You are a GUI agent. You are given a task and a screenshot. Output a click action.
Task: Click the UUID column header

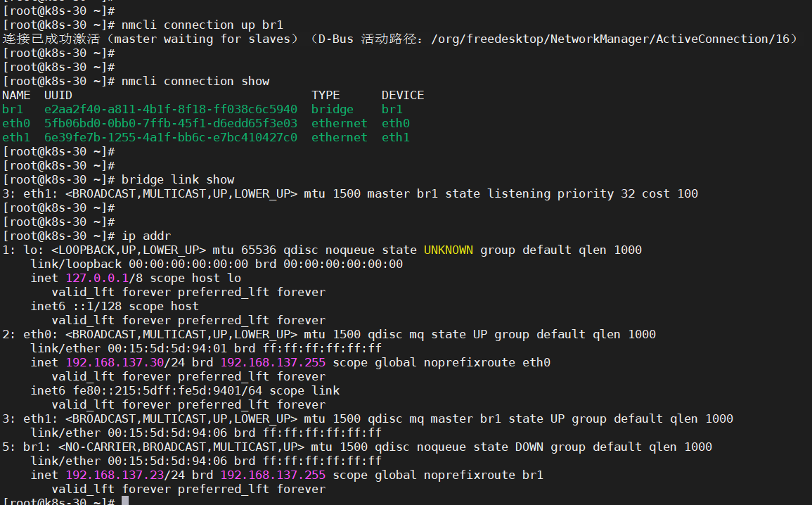(58, 95)
